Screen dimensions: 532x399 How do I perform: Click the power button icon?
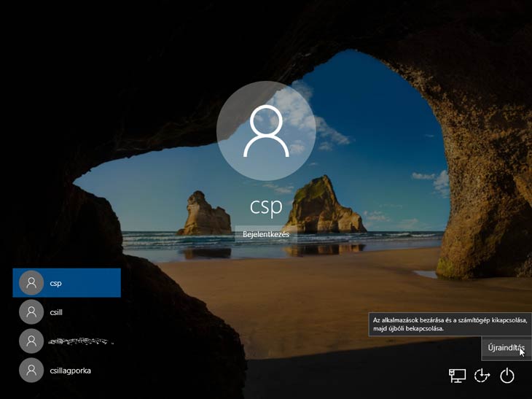pyautogui.click(x=507, y=376)
